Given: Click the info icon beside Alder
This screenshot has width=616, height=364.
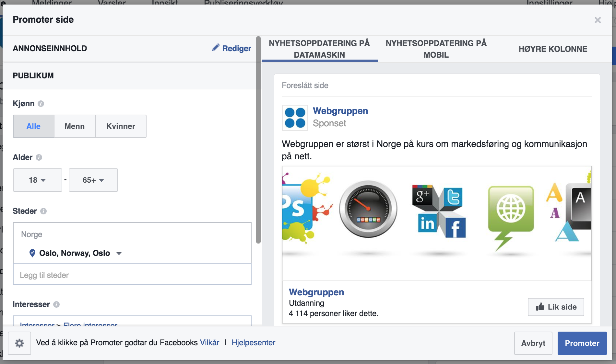Looking at the screenshot, I should point(39,157).
